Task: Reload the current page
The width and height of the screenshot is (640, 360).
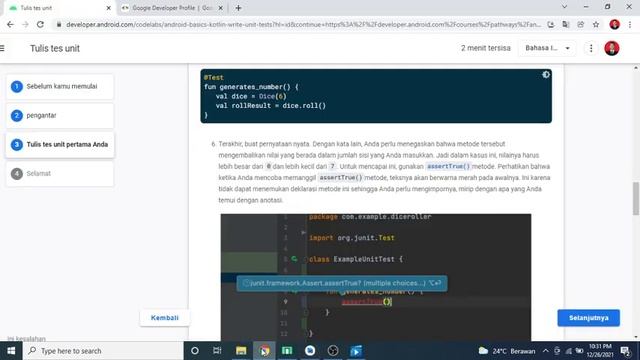Action: pos(40,24)
